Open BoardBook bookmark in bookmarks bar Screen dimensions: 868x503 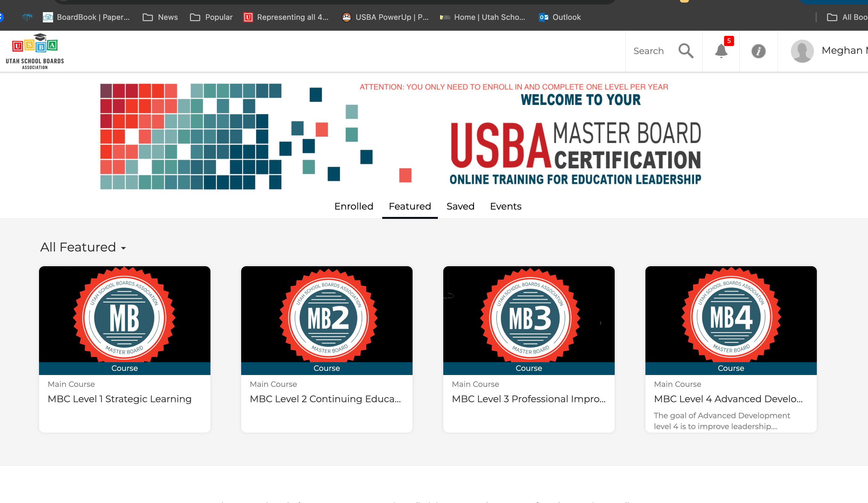tap(86, 17)
